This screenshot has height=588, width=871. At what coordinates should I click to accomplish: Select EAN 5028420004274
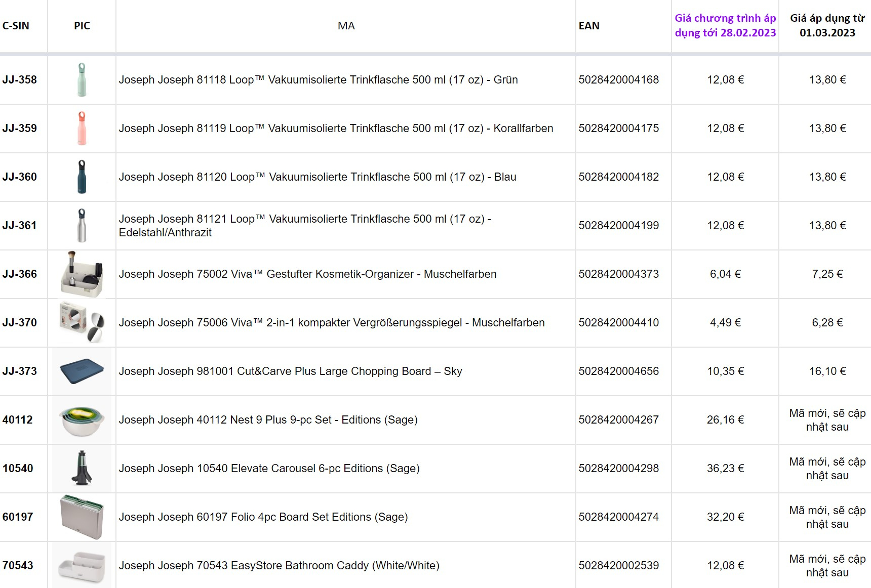619,517
